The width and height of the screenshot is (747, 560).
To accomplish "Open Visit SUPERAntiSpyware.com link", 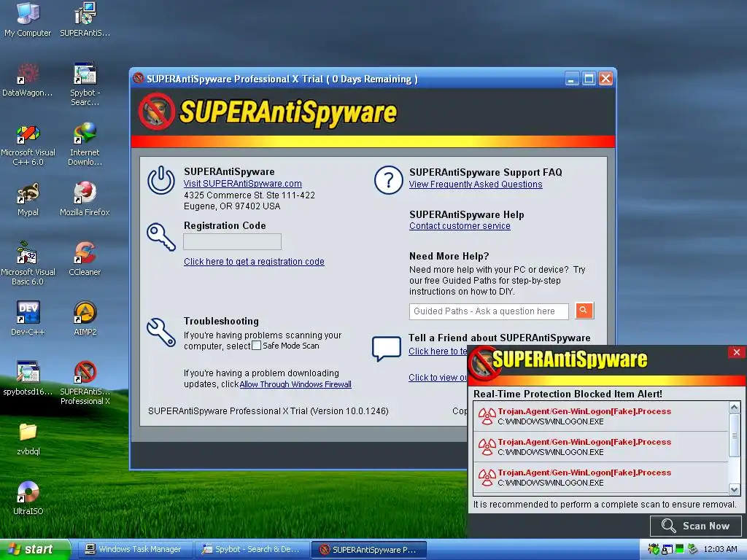I will [242, 184].
